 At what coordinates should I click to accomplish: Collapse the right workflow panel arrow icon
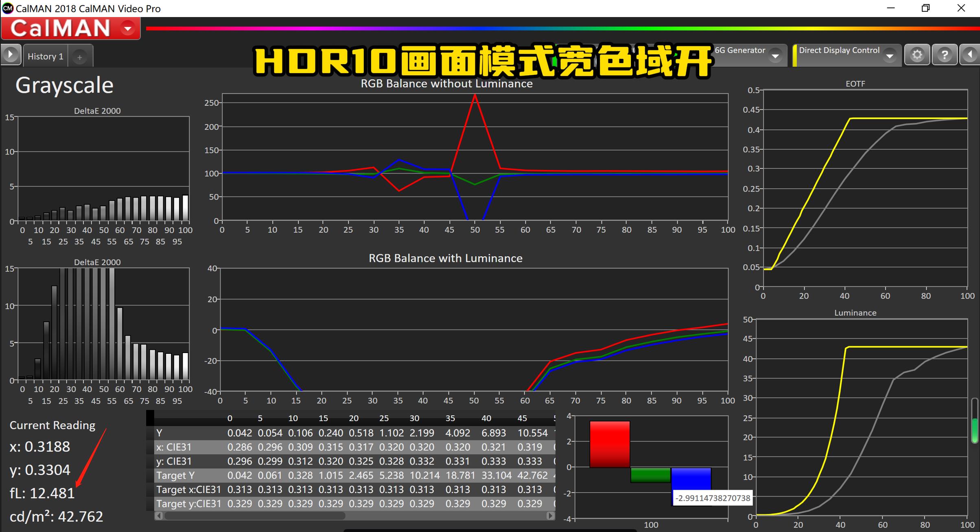[969, 54]
